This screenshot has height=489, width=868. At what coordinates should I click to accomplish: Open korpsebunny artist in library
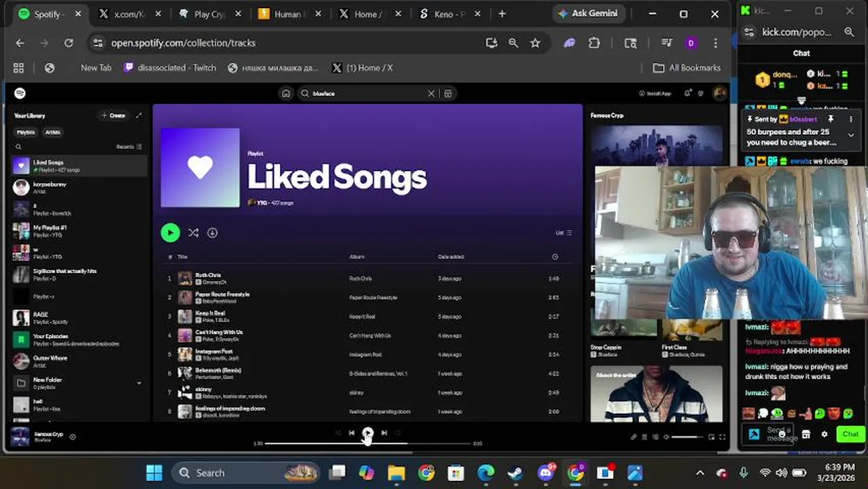pyautogui.click(x=79, y=187)
